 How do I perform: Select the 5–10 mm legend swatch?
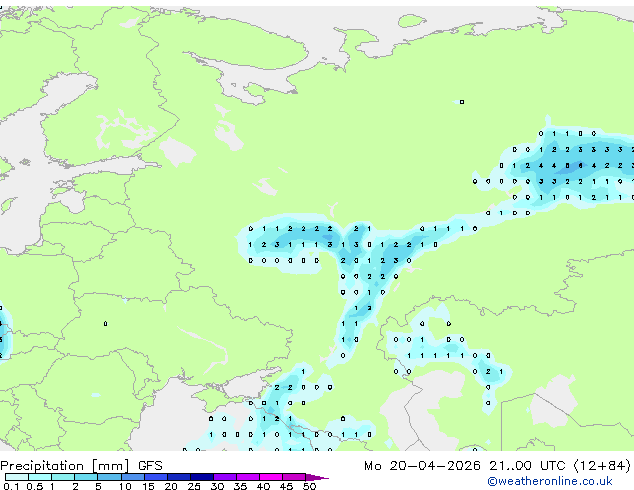tap(109, 477)
